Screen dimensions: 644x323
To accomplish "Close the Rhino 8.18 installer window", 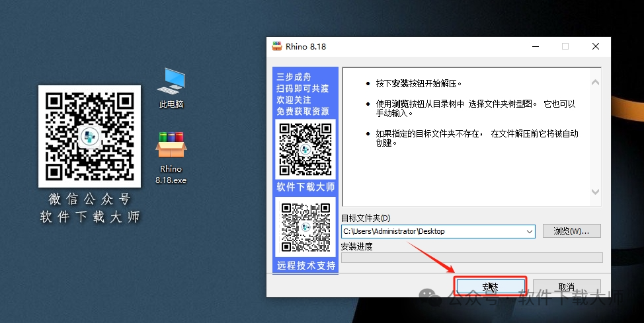I will [x=596, y=46].
